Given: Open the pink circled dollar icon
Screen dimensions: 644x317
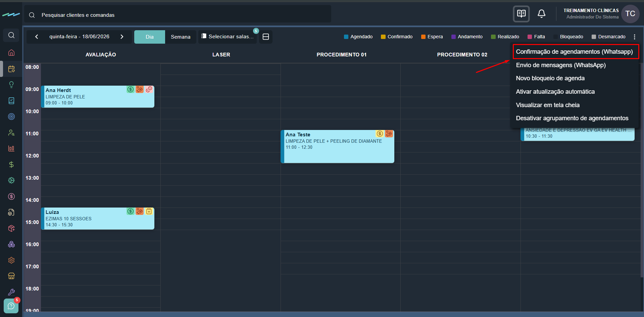Looking at the screenshot, I should 11,196.
